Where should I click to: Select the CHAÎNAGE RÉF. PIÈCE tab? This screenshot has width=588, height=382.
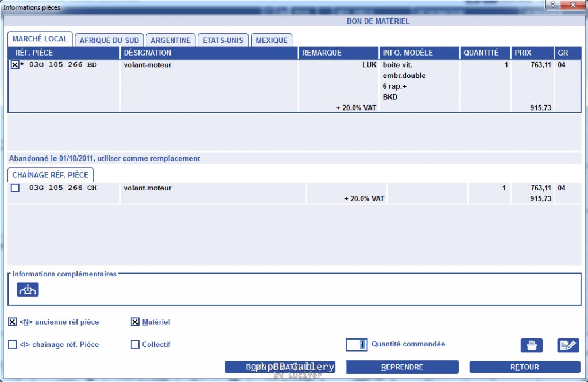tap(51, 175)
